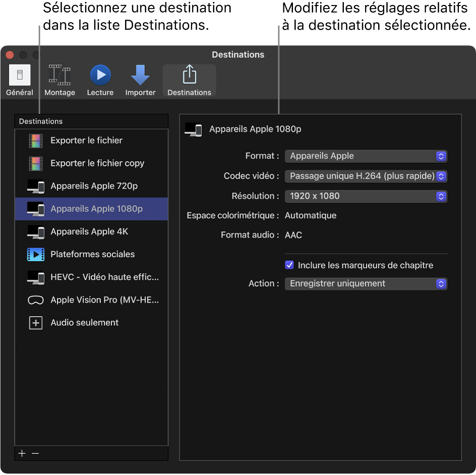Open the Action dropdown
476x475 pixels.
(x=366, y=283)
